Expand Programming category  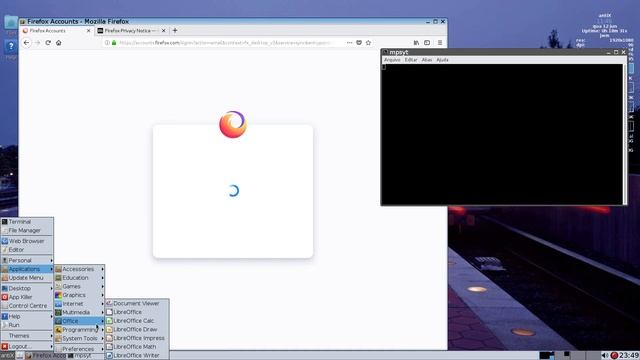(80, 330)
